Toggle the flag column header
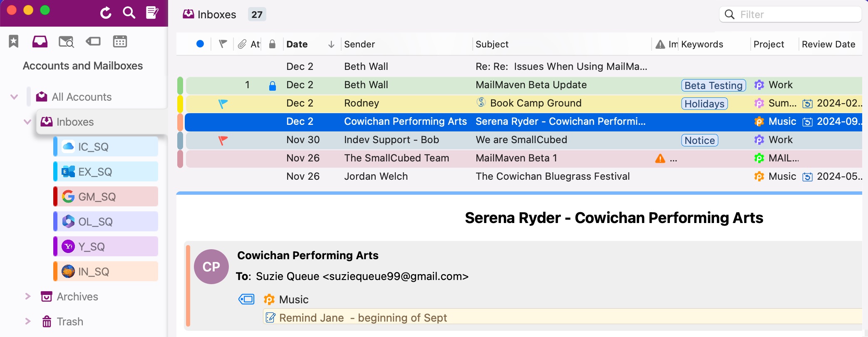868x337 pixels. [x=223, y=44]
